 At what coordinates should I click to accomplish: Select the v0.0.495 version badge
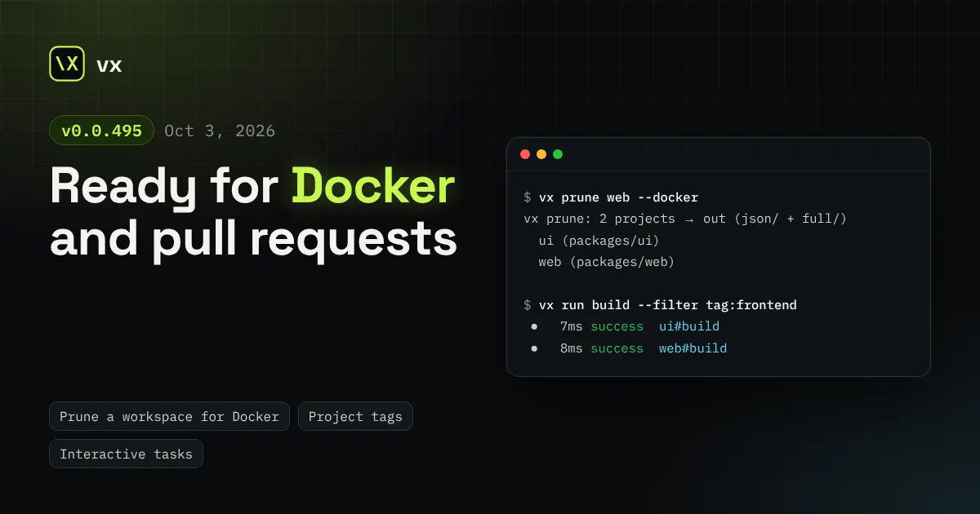pos(101,131)
